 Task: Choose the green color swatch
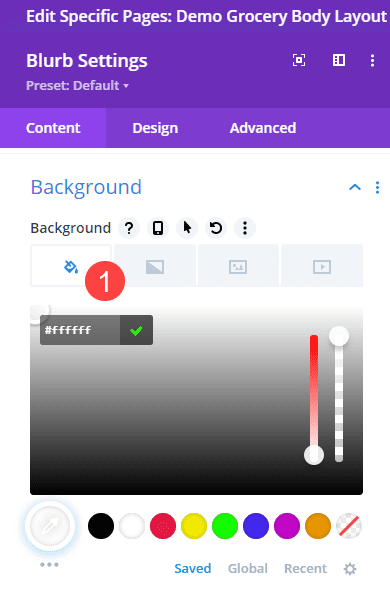coord(225,526)
